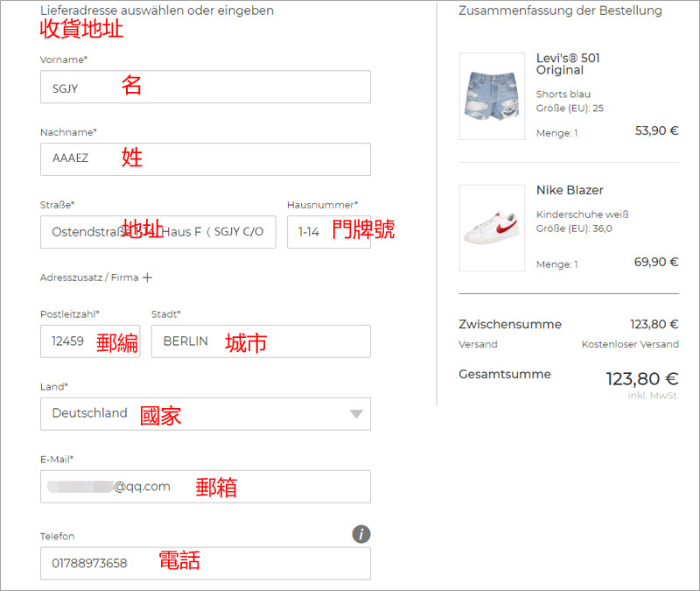Viewport: 700px width, 591px height.
Task: Click the Postleitzahl field showing 12459
Action: point(89,341)
